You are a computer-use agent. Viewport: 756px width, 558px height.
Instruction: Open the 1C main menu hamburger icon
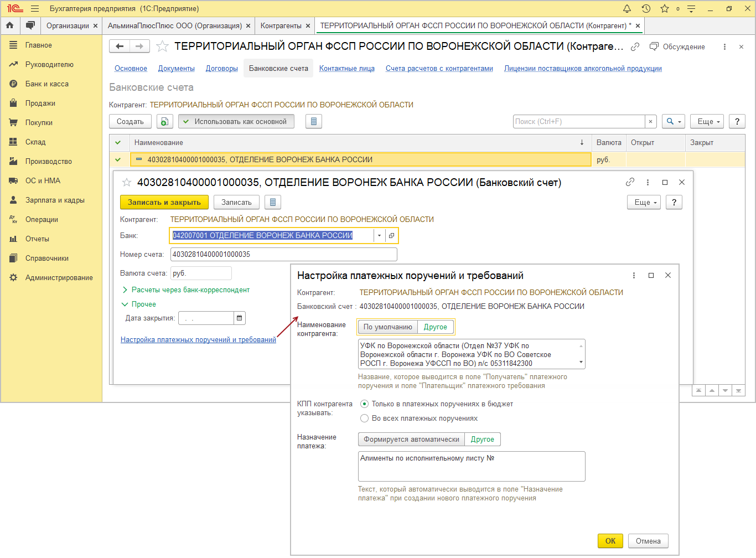pos(35,9)
